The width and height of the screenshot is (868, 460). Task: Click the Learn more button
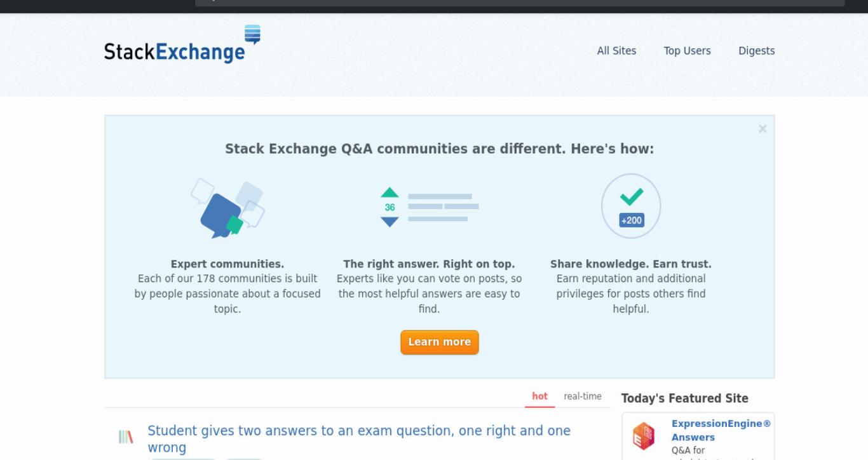(439, 342)
